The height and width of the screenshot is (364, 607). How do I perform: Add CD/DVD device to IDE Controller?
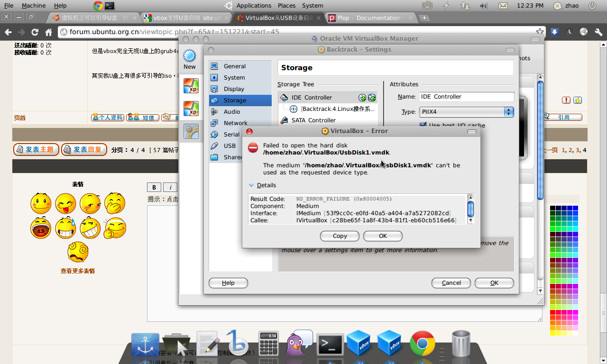click(362, 98)
